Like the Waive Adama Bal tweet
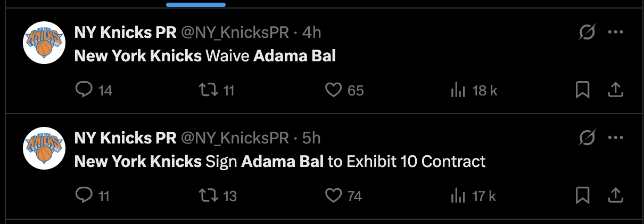The height and width of the screenshot is (224, 644). pyautogui.click(x=333, y=90)
